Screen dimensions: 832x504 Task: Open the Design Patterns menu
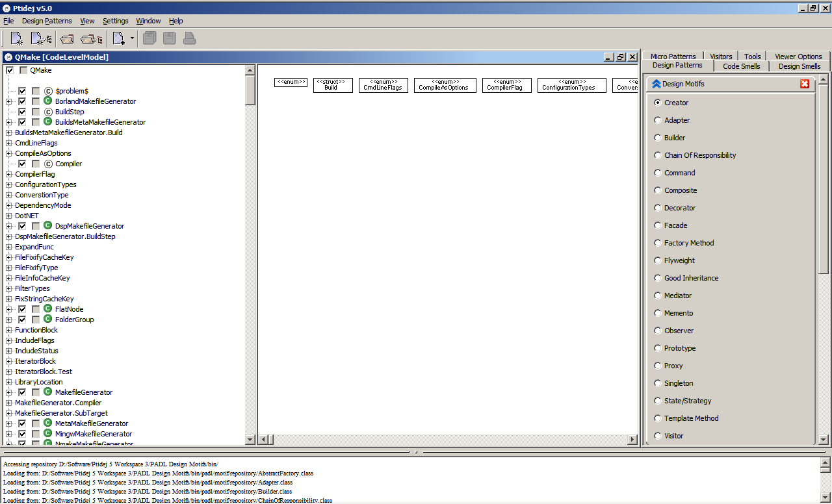click(x=45, y=21)
